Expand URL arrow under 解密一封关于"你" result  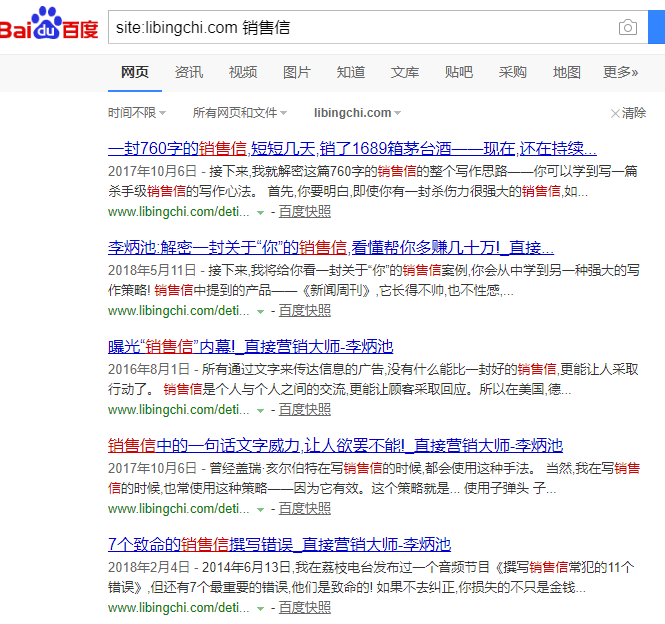coord(260,312)
